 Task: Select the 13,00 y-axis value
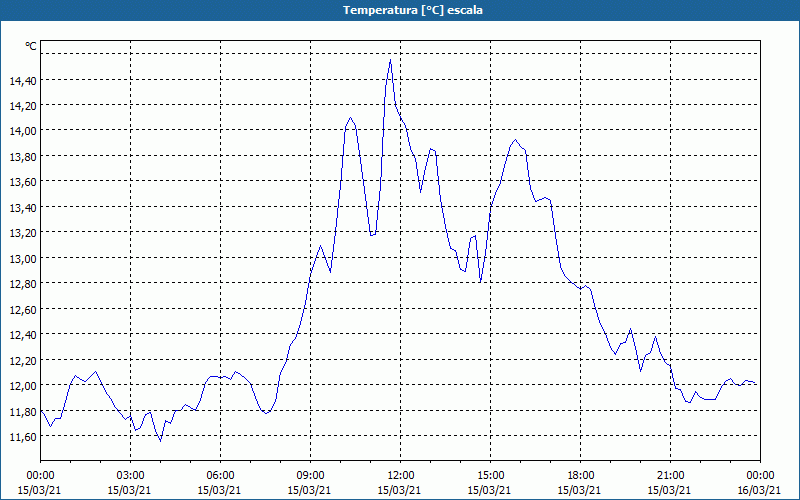point(23,259)
